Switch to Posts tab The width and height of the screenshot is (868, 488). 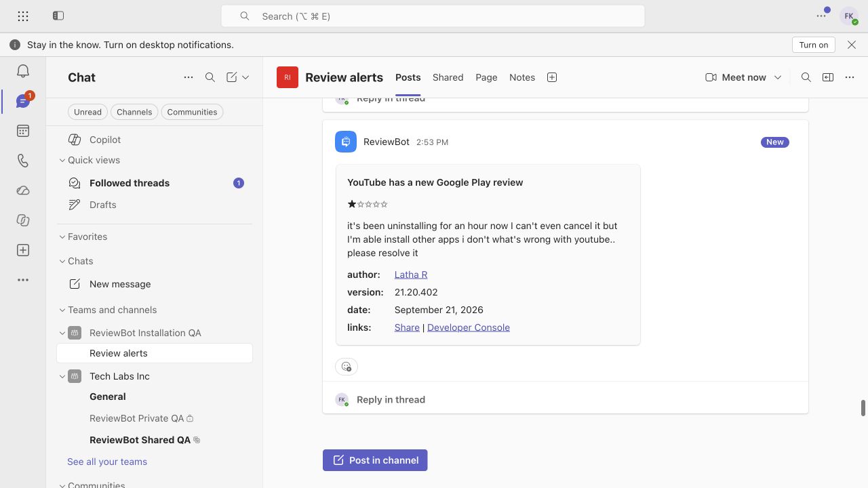408,77
